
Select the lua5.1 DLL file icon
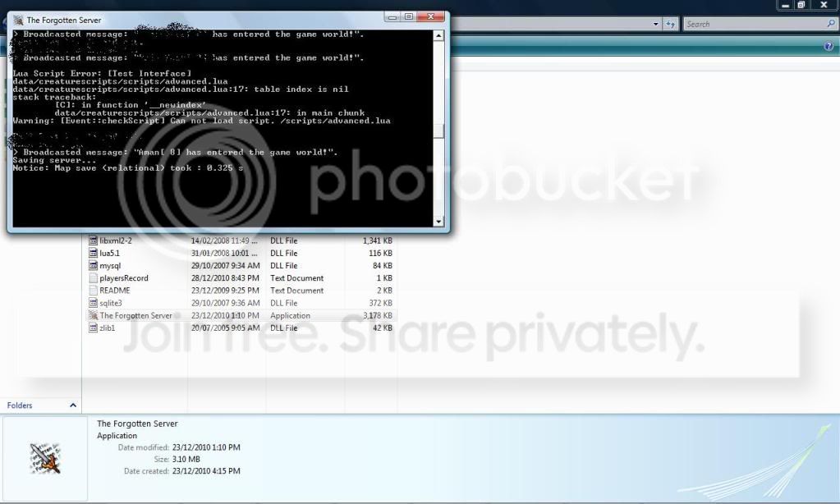pos(93,253)
